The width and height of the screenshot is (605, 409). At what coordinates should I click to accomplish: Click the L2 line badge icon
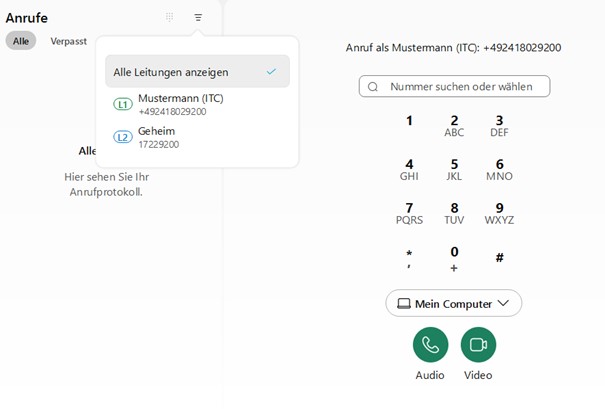(x=123, y=137)
